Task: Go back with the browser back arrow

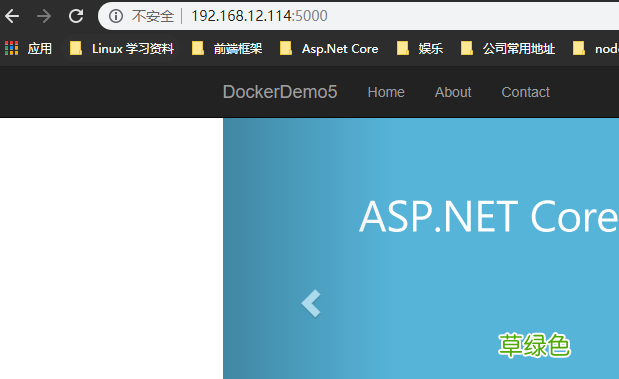Action: [12, 16]
